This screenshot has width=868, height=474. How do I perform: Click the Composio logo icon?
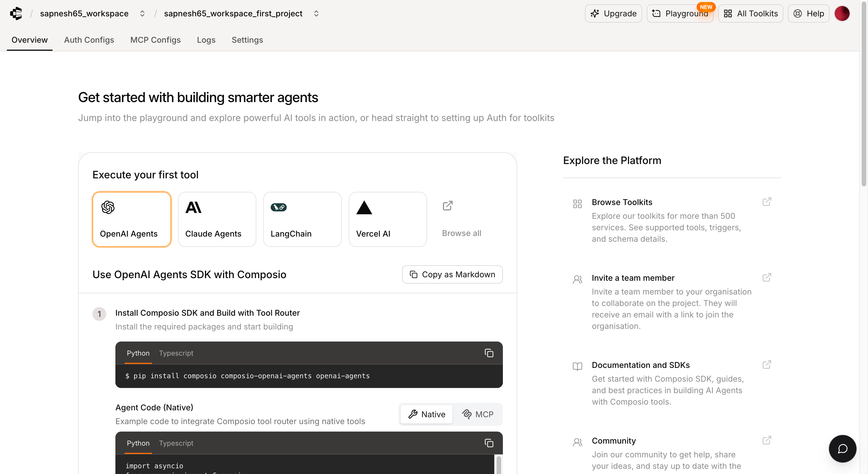(16, 13)
